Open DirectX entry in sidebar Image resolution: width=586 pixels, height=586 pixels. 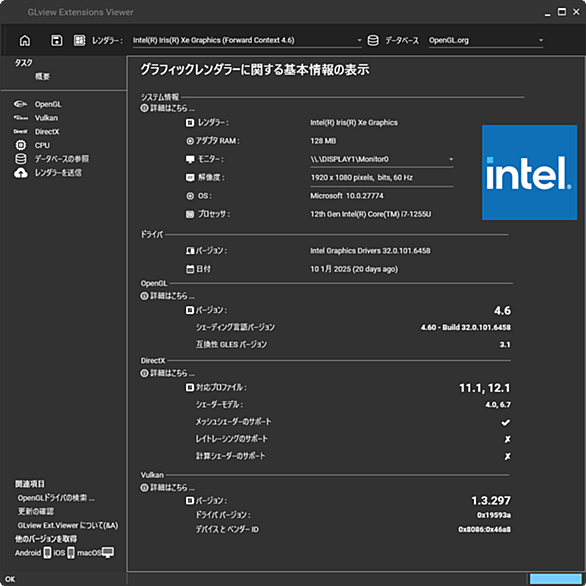tap(47, 132)
